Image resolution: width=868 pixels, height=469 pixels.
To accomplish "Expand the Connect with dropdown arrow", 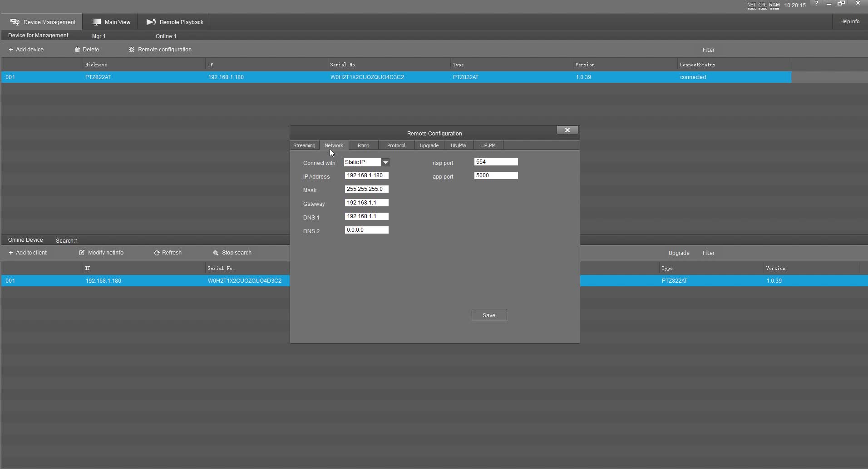I will click(x=385, y=162).
